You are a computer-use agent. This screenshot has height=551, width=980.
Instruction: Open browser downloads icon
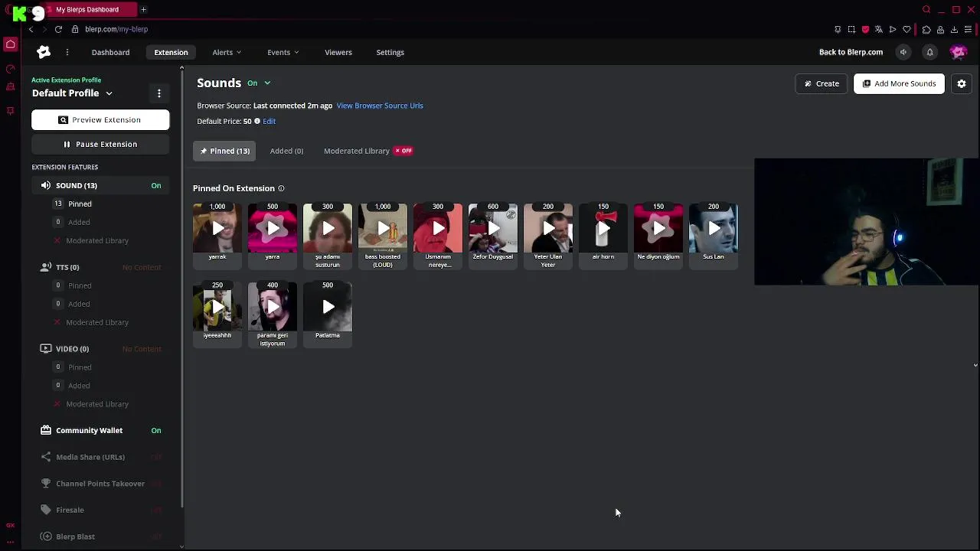pyautogui.click(x=954, y=29)
